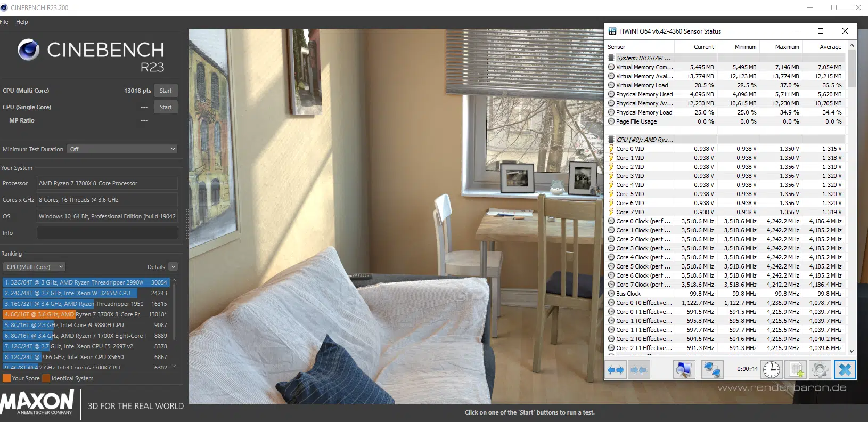Open Minimum Test Duration dropdown
868x422 pixels.
(x=122, y=149)
